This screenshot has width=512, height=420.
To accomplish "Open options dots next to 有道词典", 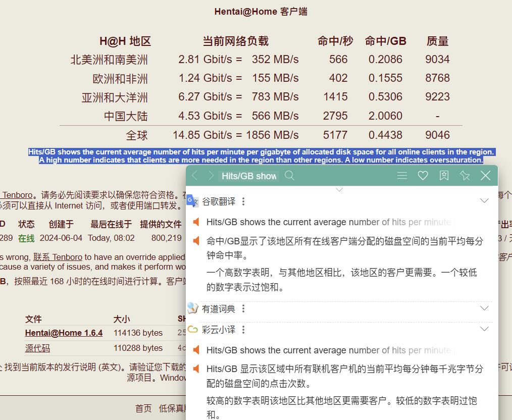I will [243, 308].
